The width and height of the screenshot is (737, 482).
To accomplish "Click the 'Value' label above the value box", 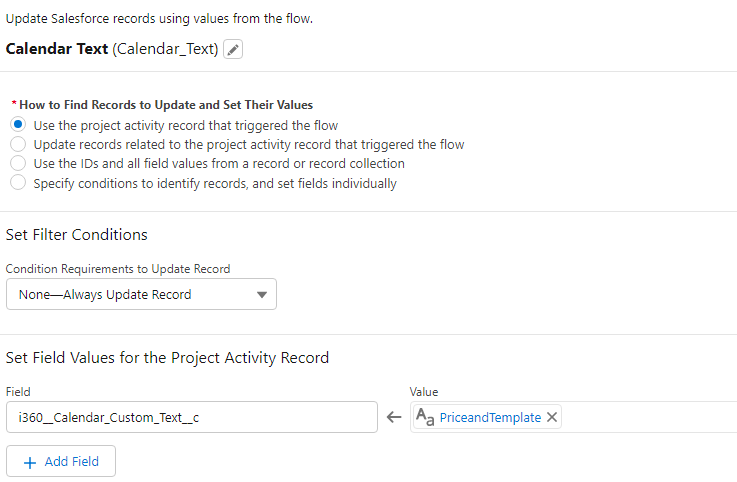I will click(x=424, y=392).
